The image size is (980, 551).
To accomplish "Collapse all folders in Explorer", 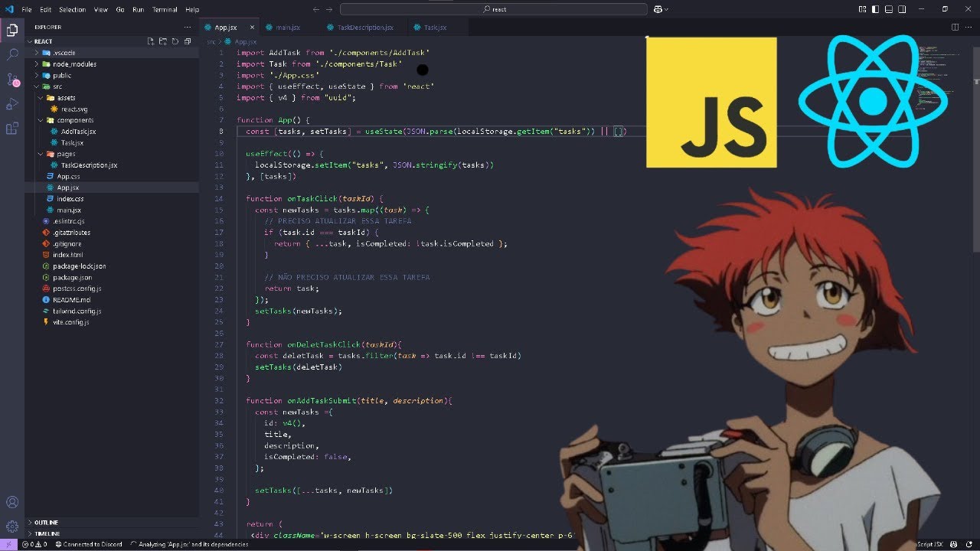I will [x=188, y=41].
